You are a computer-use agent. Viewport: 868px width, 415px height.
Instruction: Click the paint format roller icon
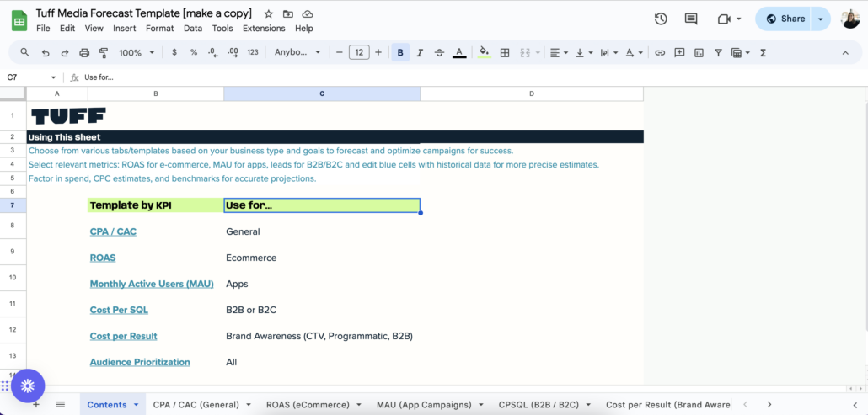pyautogui.click(x=104, y=52)
